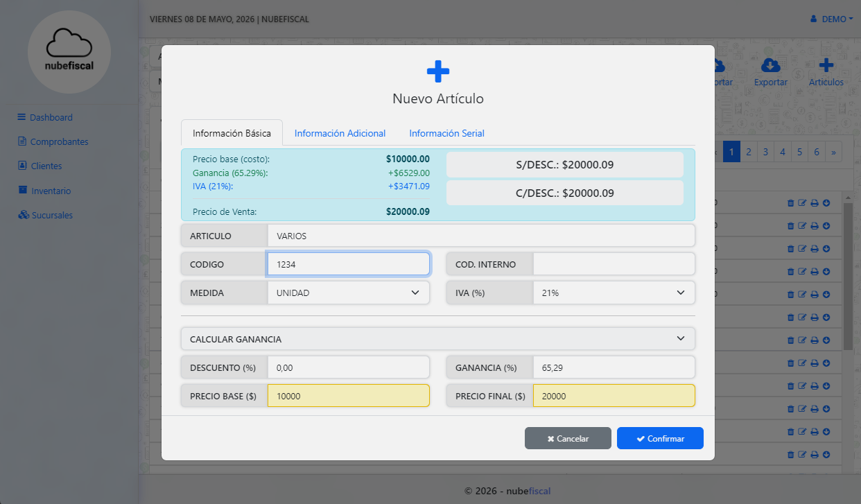Screen dimensions: 861x504
Task: Click the CODIGO field with 1234
Action: [x=349, y=264]
